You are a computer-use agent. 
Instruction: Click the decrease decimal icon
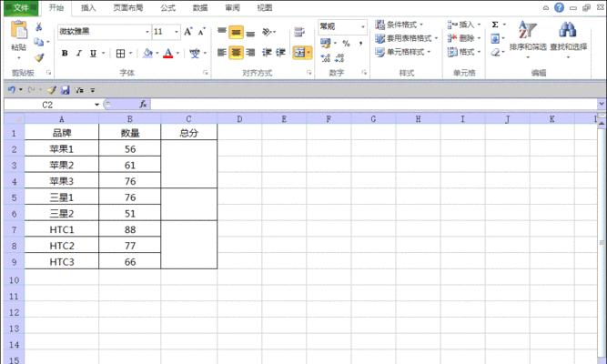[339, 58]
